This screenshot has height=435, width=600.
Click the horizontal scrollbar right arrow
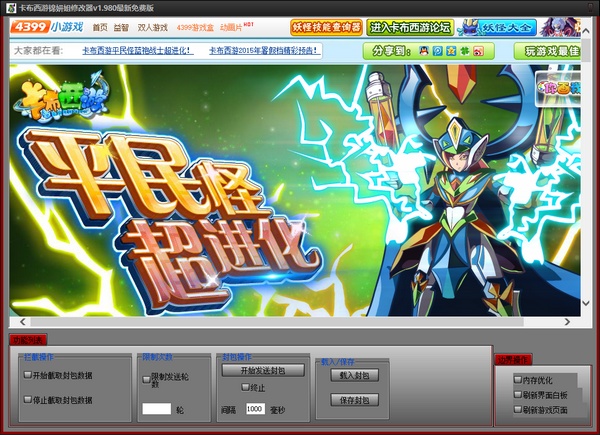coord(567,322)
